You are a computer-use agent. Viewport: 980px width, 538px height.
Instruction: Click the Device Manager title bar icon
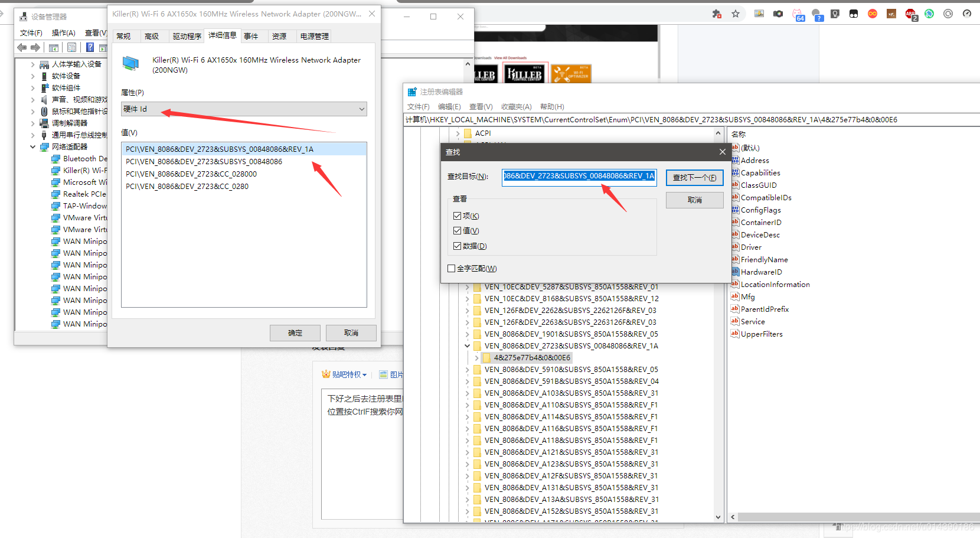[23, 17]
